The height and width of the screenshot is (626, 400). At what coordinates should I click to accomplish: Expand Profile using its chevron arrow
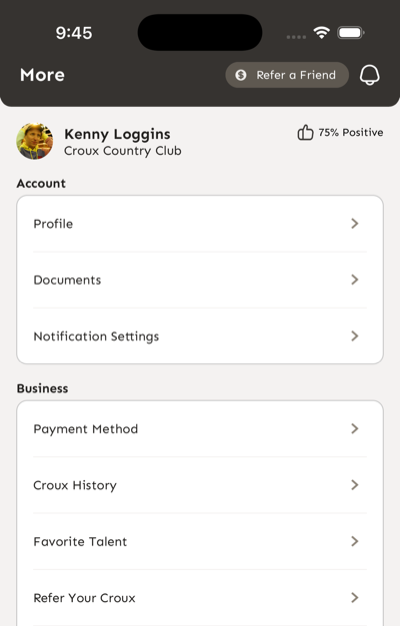354,224
